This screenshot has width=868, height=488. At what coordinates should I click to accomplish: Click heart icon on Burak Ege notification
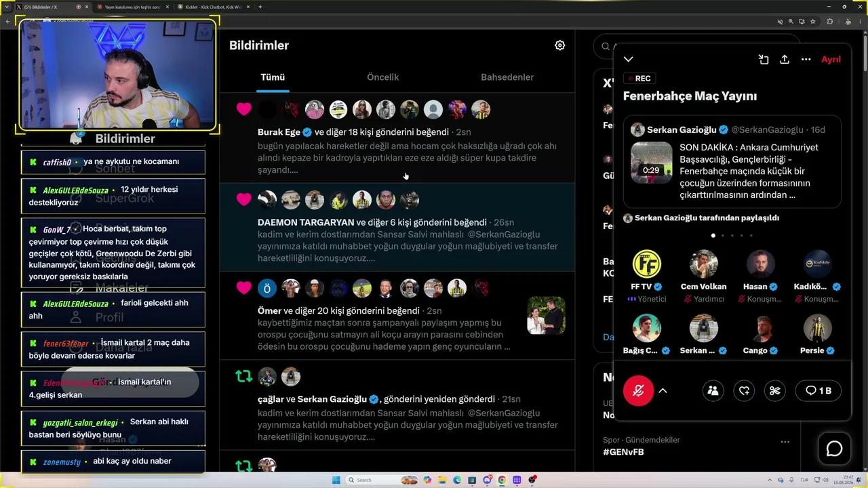tap(244, 109)
